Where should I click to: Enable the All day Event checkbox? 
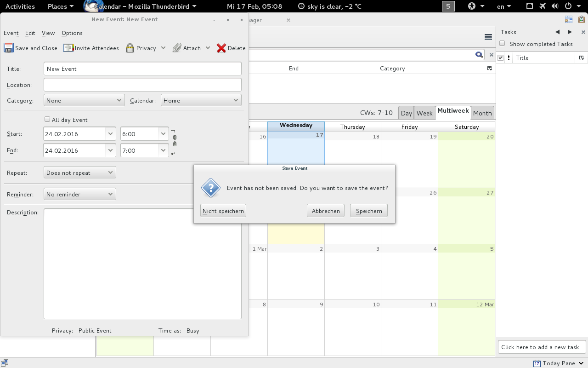pyautogui.click(x=47, y=120)
